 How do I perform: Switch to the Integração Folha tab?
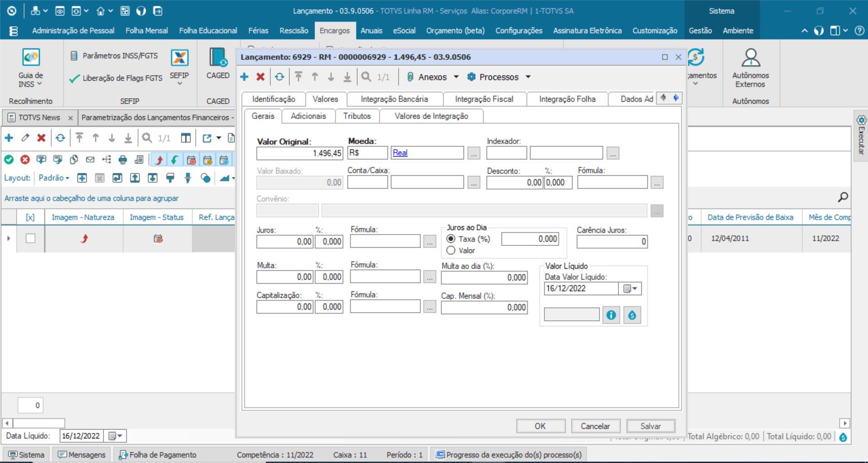pyautogui.click(x=567, y=99)
